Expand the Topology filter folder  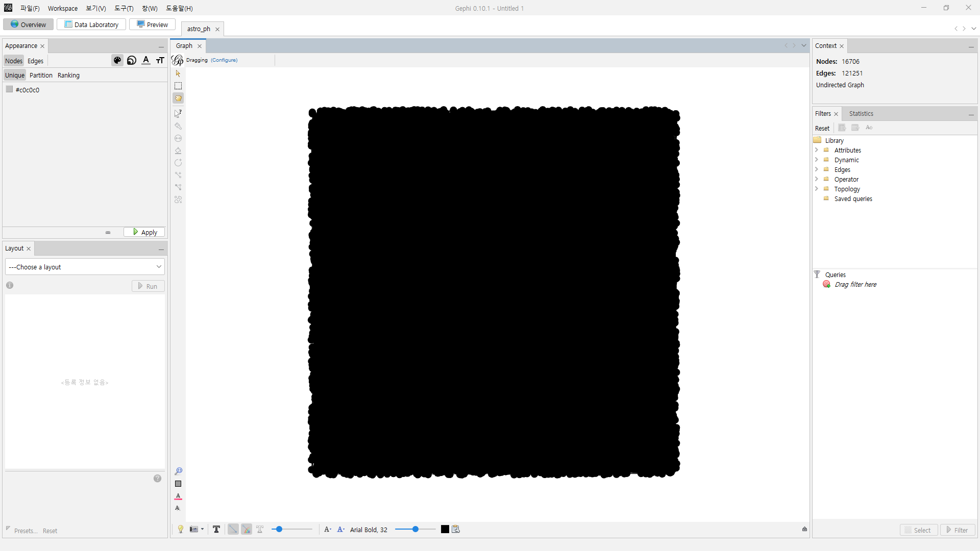pos(817,189)
